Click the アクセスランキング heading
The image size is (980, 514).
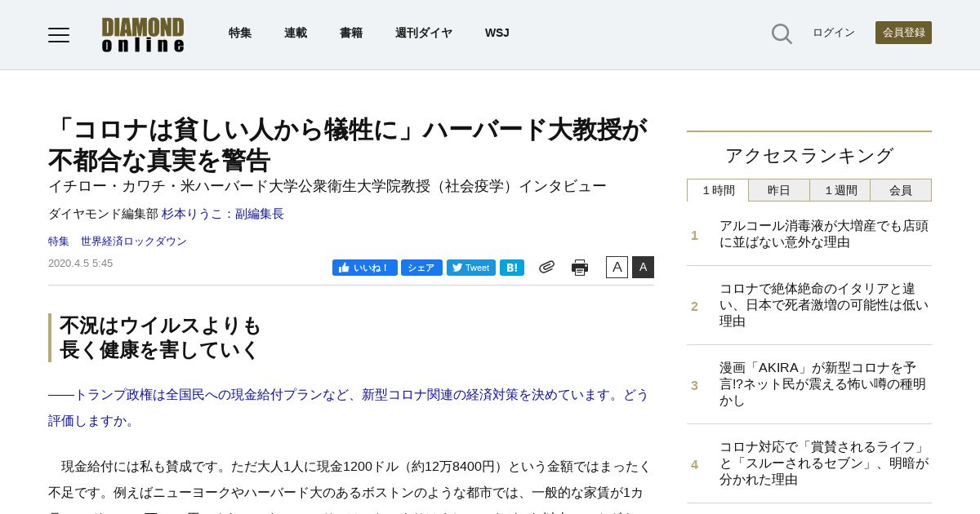click(x=809, y=156)
